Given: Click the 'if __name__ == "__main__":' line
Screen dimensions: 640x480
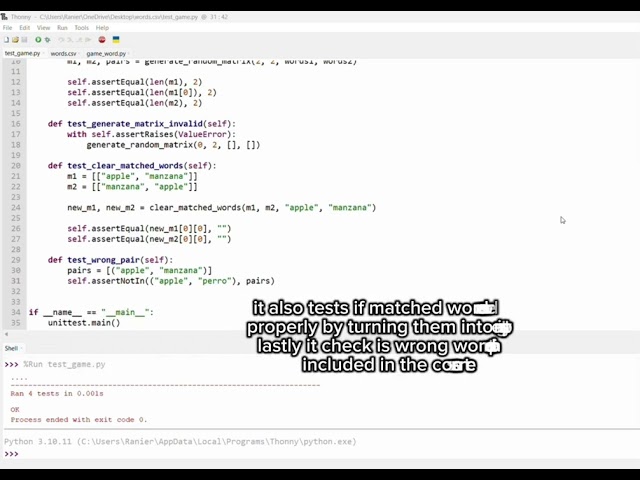Looking at the screenshot, I should click(91, 312).
